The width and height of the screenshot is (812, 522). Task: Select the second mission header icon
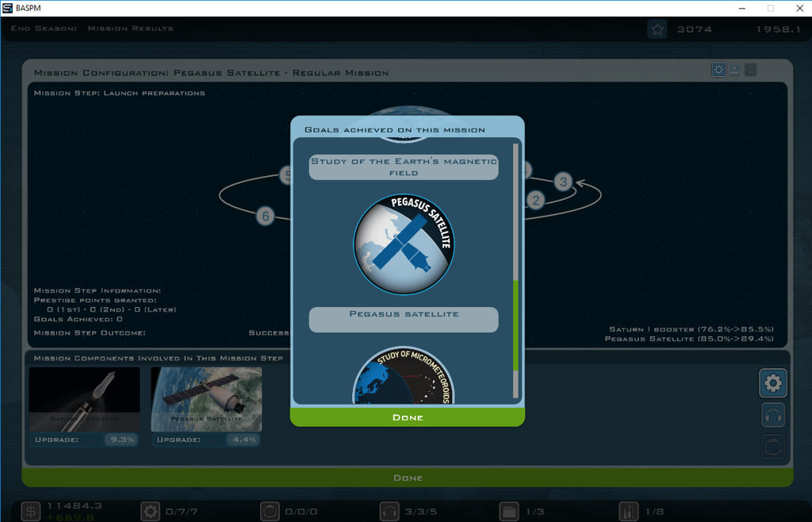[734, 69]
